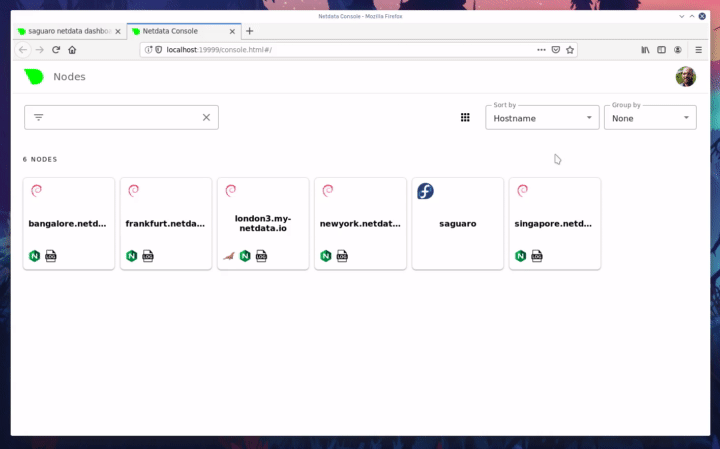Click the filter icon in search box
720x449 pixels.
tap(39, 118)
